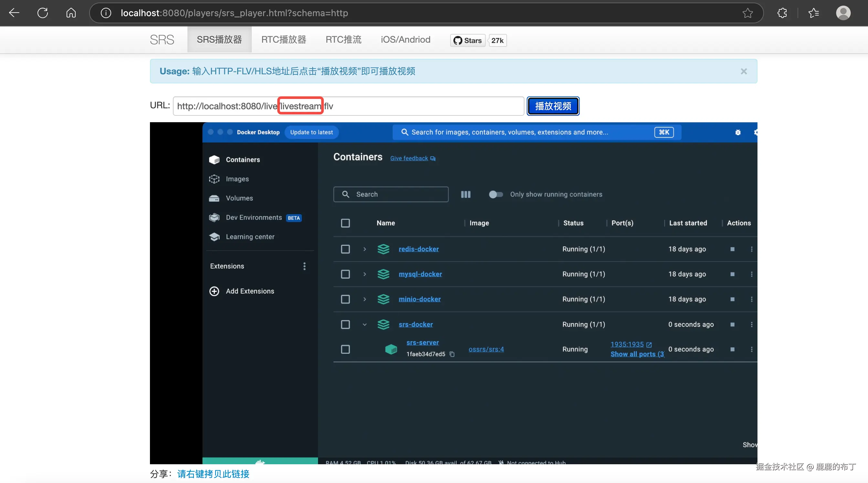The height and width of the screenshot is (483, 868).
Task: Expand the redis-docker group
Action: click(364, 249)
